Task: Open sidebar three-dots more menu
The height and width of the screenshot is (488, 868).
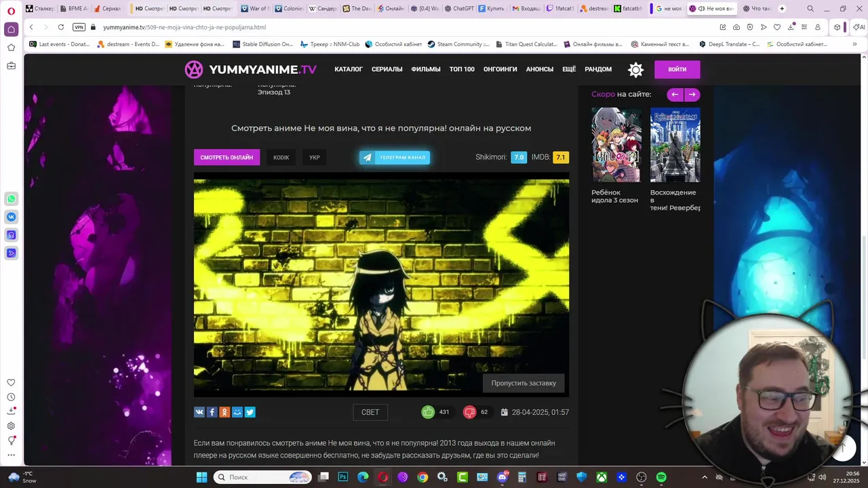Action: pos(11,455)
